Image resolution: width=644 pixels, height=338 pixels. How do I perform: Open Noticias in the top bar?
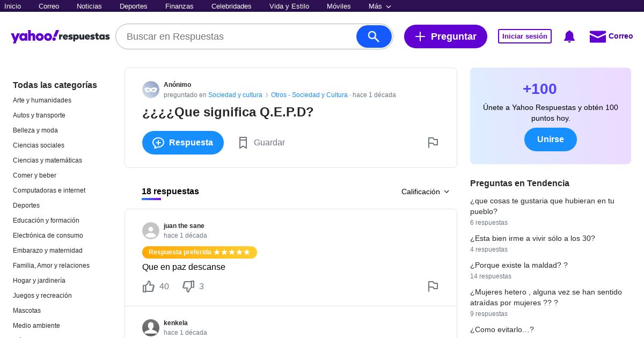89,6
